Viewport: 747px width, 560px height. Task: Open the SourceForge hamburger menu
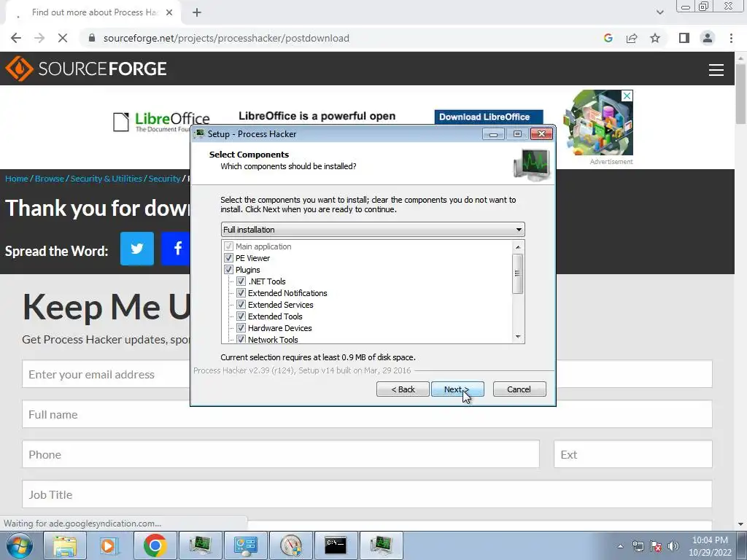tap(716, 69)
